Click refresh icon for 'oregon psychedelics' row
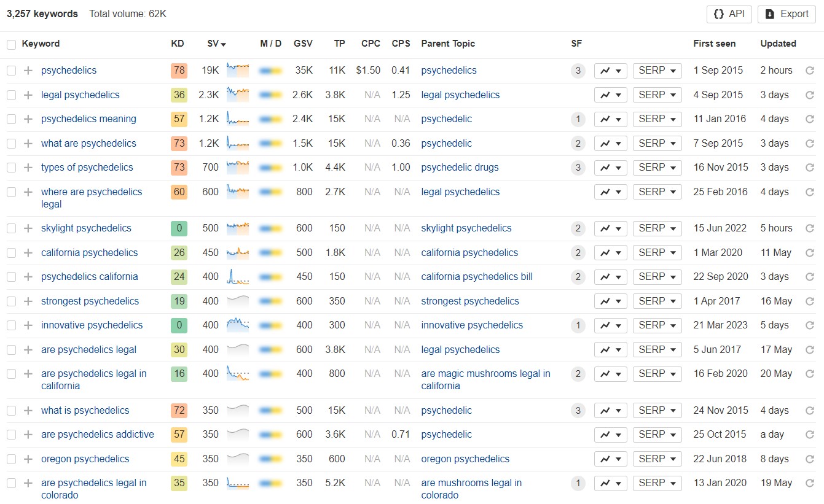Screen dimensions: 824x504 (809, 459)
